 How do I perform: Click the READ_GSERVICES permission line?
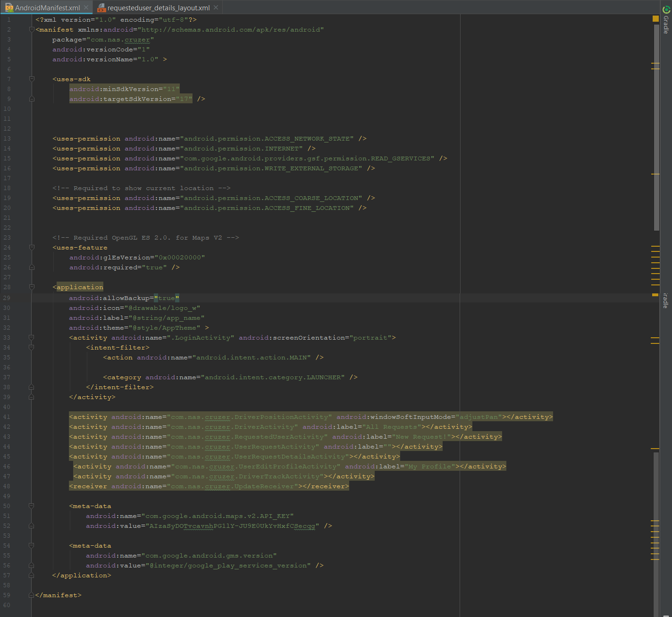[250, 158]
